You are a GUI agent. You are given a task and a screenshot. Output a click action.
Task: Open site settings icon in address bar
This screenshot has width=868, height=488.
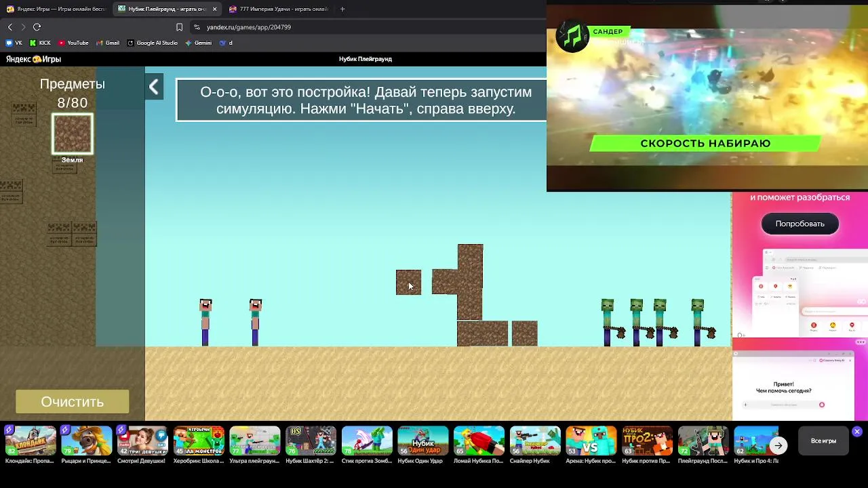197,27
